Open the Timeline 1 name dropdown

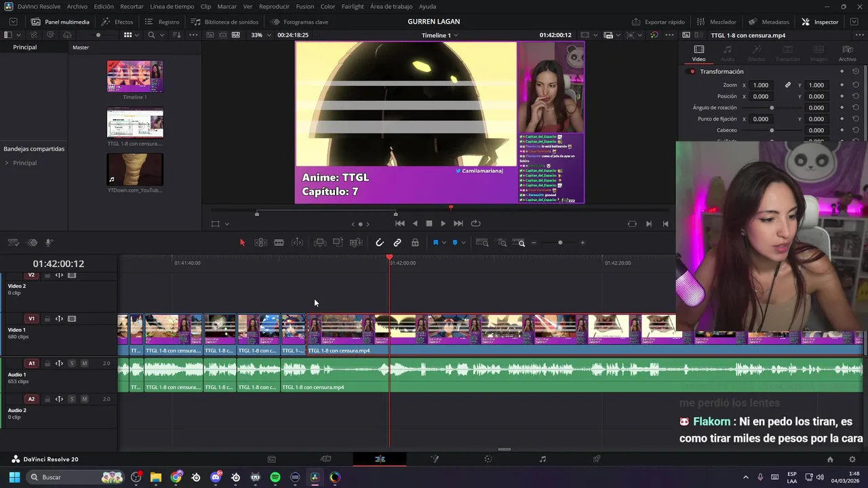point(439,35)
